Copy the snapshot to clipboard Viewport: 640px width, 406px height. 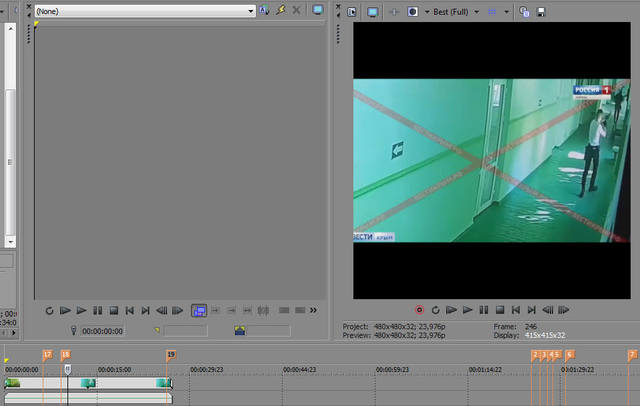click(524, 12)
